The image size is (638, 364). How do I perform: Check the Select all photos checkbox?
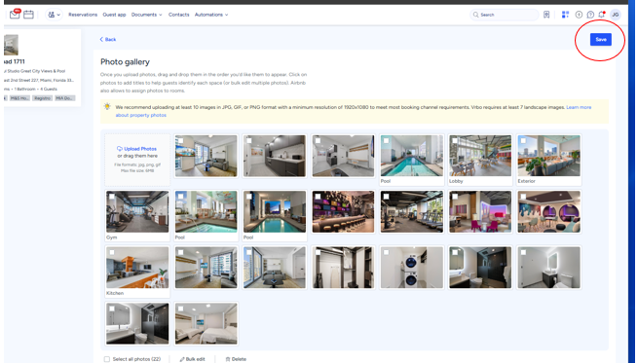(106, 359)
